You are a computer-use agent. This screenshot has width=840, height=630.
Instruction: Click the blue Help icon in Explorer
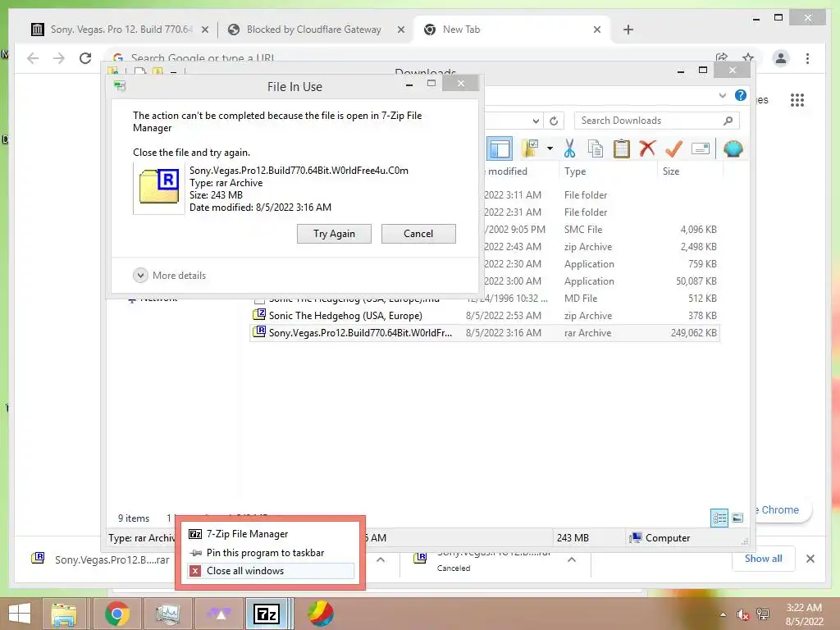pos(741,95)
